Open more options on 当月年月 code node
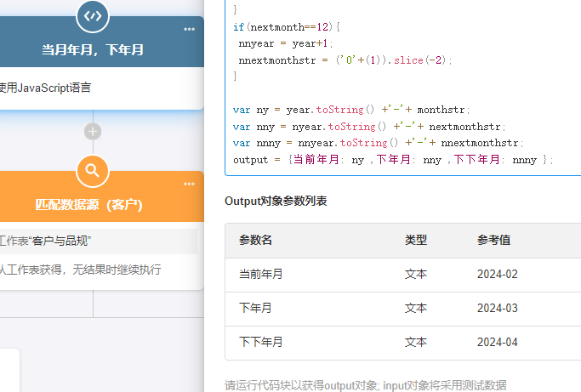Viewport: 581px width, 392px height. tap(189, 29)
